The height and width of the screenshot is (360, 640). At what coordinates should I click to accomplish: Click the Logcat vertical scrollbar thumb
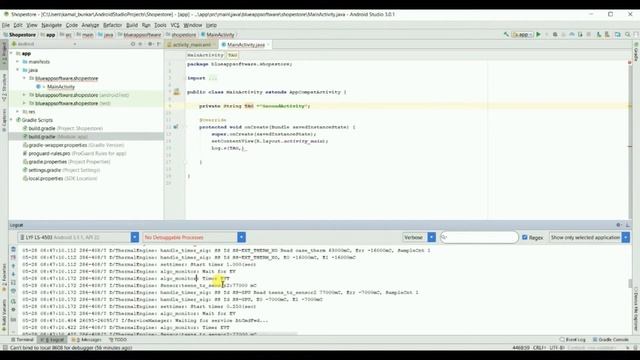630,282
